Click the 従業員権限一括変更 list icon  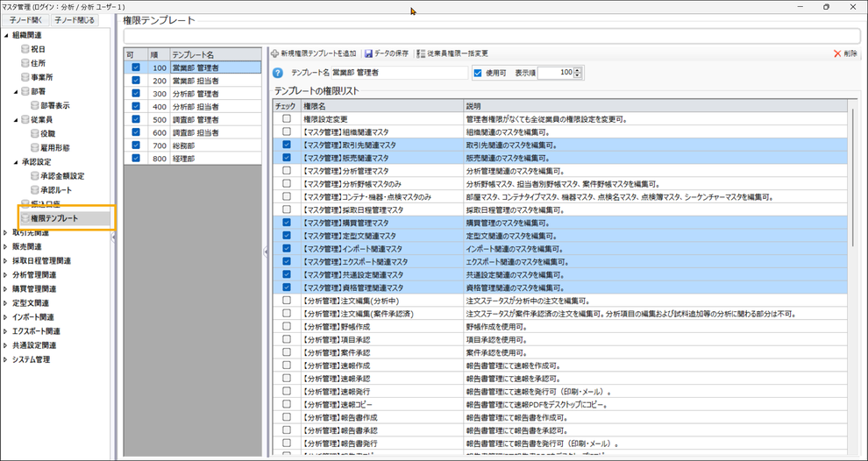[x=422, y=54]
